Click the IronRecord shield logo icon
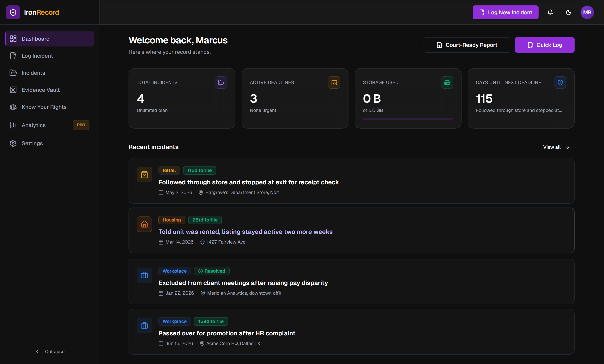This screenshot has height=364, width=604. [13, 12]
